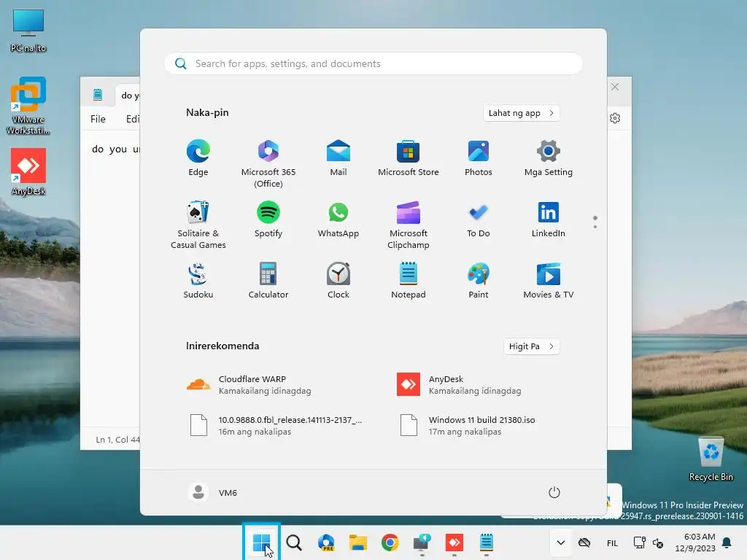Viewport: 747px width, 560px height.
Task: Open the VM6 user account menu
Action: pyautogui.click(x=213, y=492)
